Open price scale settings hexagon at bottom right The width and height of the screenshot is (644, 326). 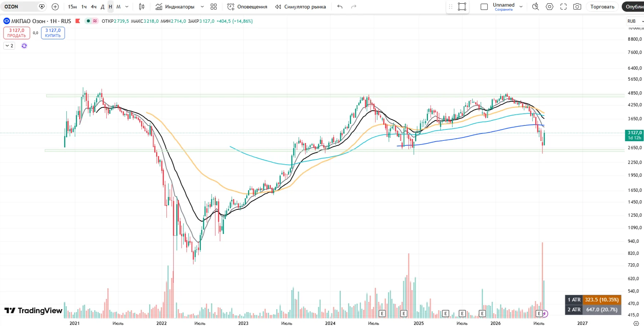coord(636,323)
